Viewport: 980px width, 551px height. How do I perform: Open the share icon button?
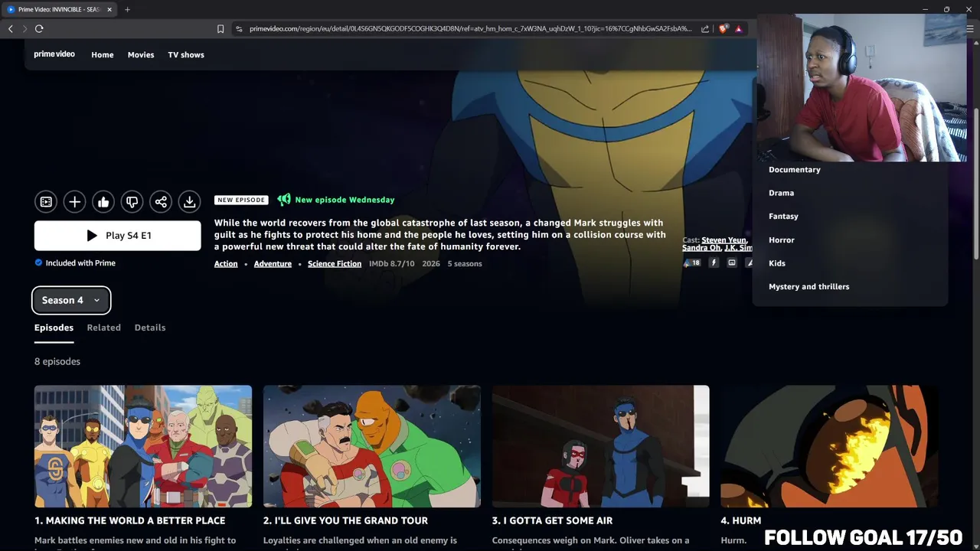[x=161, y=202]
